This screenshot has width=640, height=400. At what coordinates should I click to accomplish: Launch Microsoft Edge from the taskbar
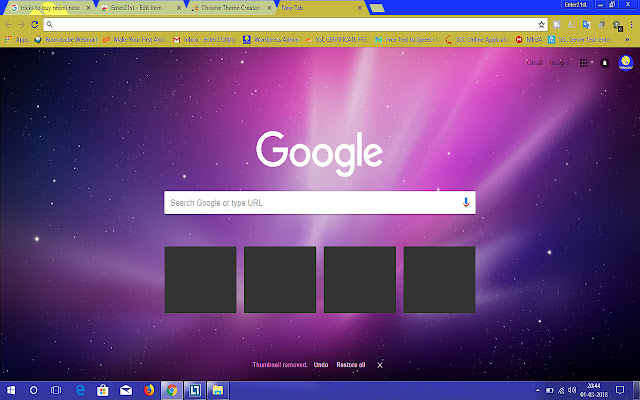(80, 391)
